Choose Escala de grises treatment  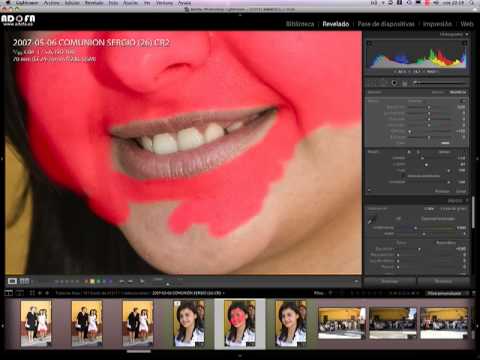pos(453,209)
